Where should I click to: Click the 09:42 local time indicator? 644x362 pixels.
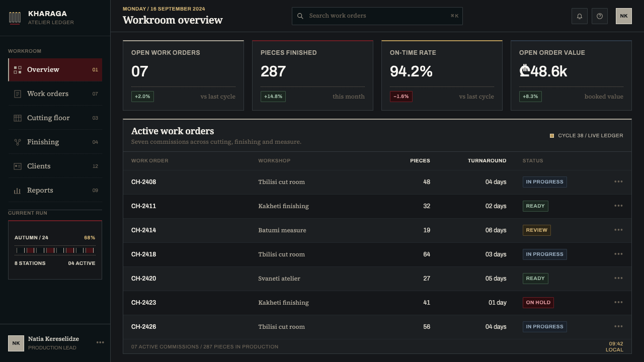(x=614, y=347)
